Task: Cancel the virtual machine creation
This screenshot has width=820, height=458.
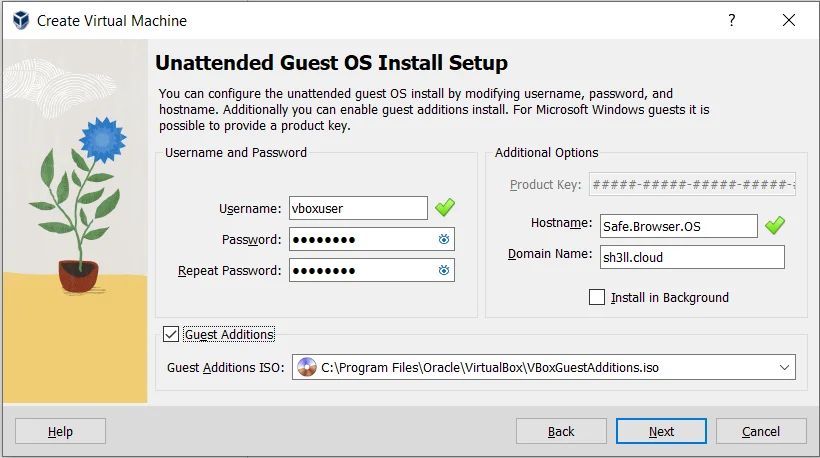Action: click(761, 431)
